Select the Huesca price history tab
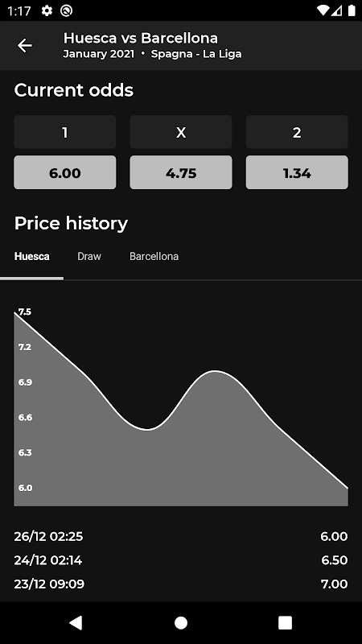The image size is (362, 644). pyautogui.click(x=32, y=256)
